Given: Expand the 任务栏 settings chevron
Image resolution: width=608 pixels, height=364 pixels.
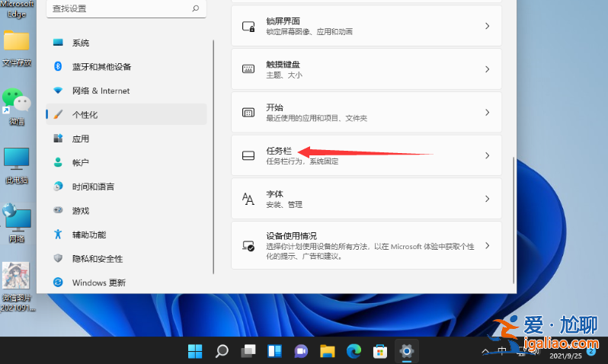Looking at the screenshot, I should tap(488, 155).
